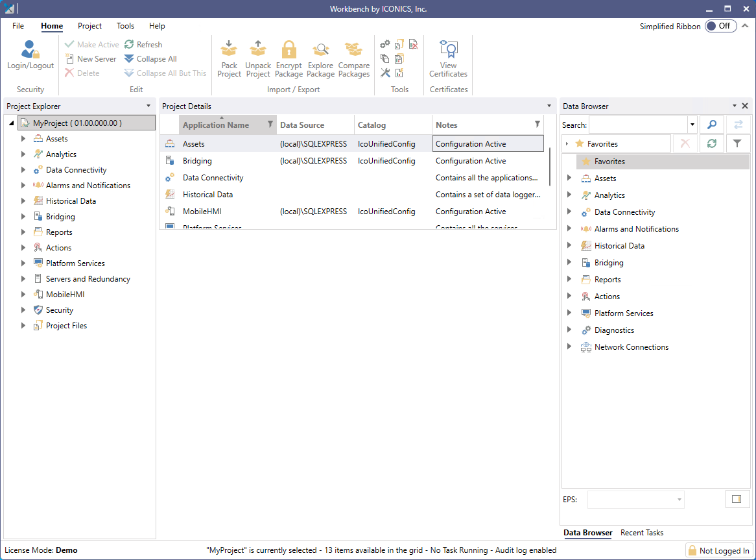756x560 pixels.
Task: Click the MobileHMI row's IcoUnifiedConfig cell
Action: coord(393,212)
